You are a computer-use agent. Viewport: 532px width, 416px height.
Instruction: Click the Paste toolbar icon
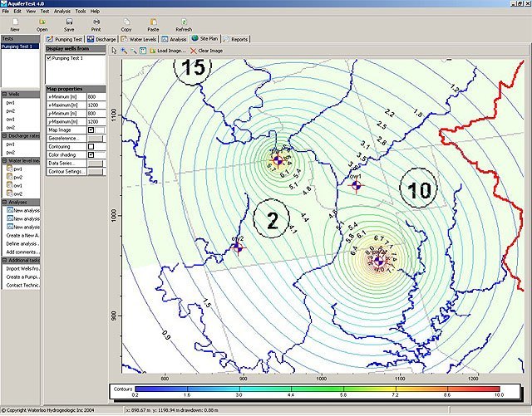coord(153,22)
